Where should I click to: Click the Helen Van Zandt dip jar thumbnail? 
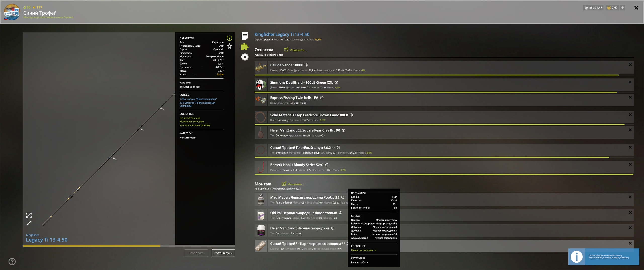(261, 230)
